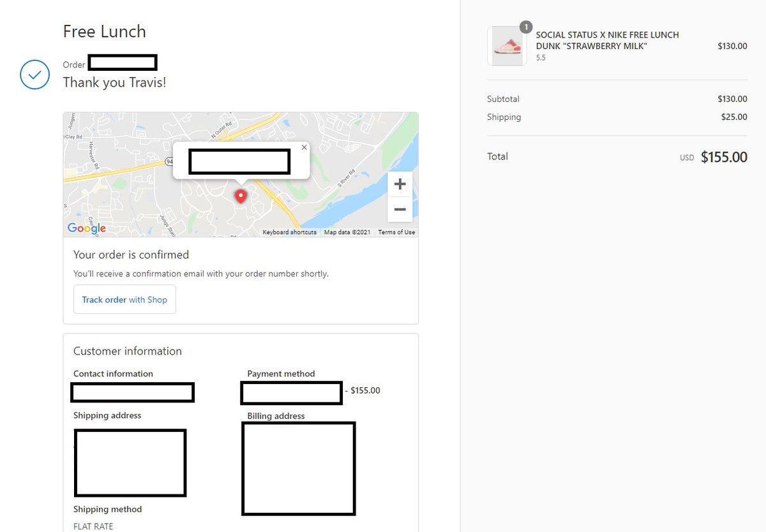Close the map info popup
This screenshot has height=532, width=766.
coord(304,147)
